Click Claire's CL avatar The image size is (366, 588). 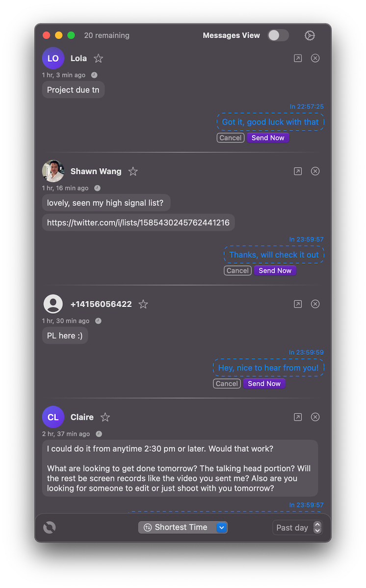pos(53,417)
